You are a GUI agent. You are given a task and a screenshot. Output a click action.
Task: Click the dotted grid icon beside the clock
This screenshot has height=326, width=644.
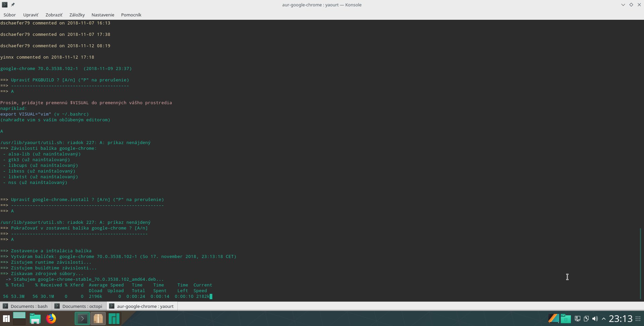[638, 319]
